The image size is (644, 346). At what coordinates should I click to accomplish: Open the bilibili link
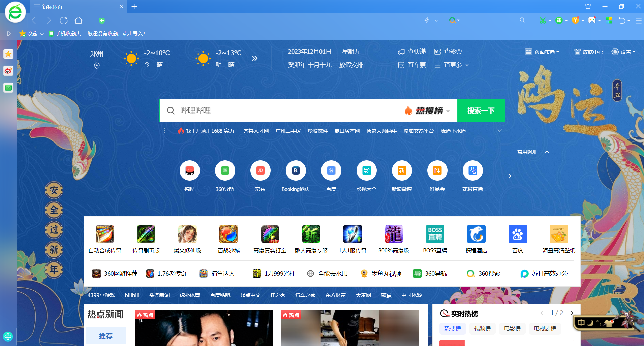[132, 295]
